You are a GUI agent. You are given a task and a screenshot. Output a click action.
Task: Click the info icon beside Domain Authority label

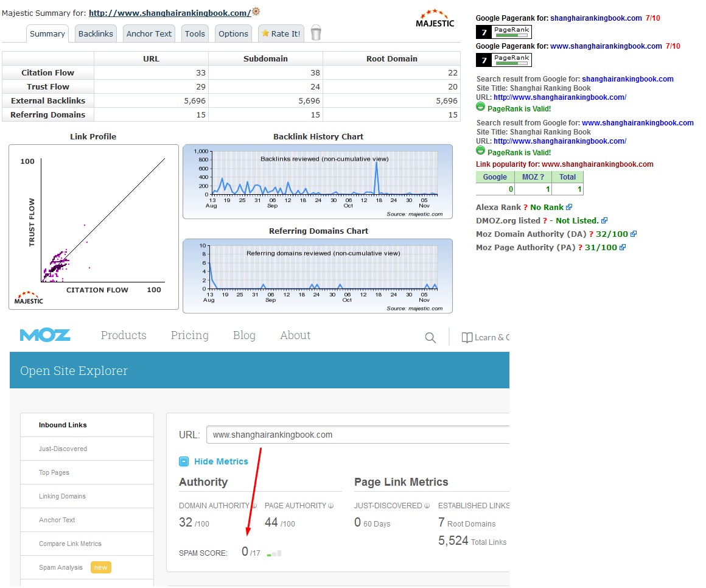[x=254, y=506]
